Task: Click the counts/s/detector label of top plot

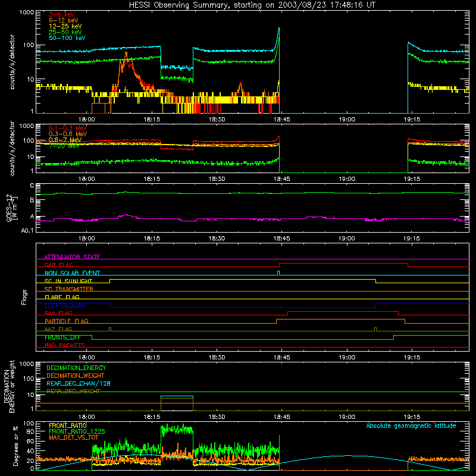Action: [x=12, y=62]
